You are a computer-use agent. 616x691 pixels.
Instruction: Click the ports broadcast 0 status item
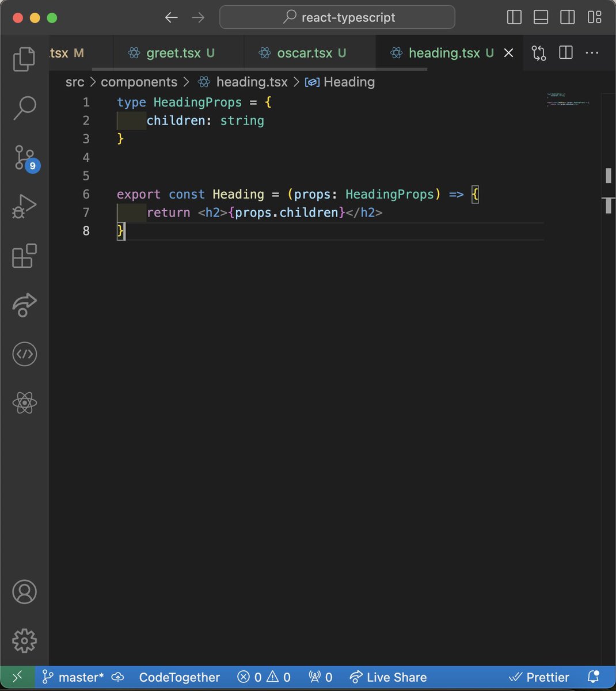pyautogui.click(x=321, y=677)
